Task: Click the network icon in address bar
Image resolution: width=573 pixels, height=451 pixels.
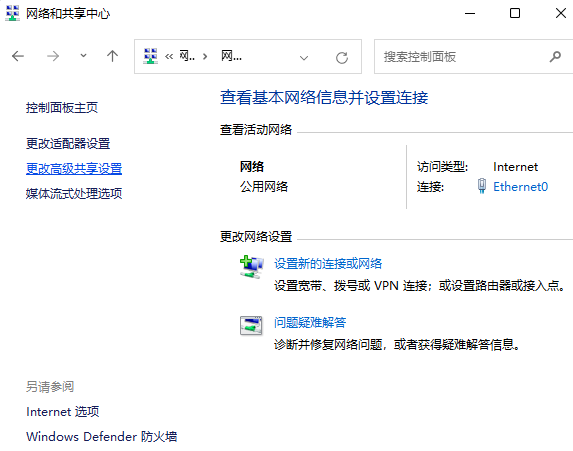Action: pos(151,56)
